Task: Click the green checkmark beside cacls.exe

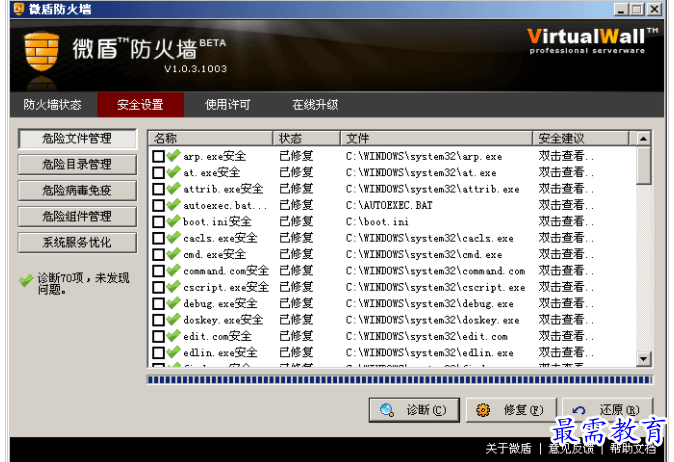Action: click(173, 237)
